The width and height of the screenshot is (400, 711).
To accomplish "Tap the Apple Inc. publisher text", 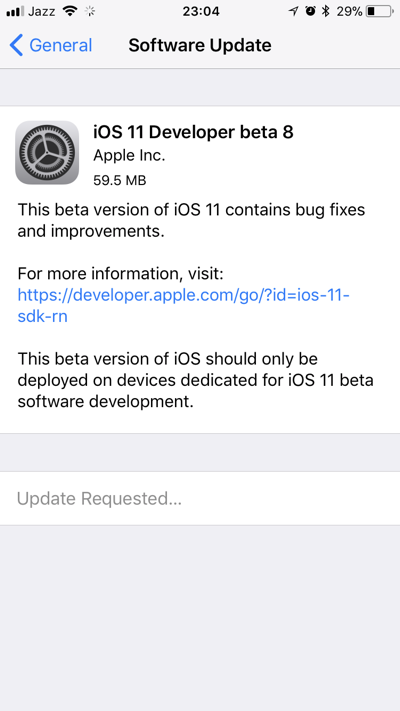I will click(129, 156).
